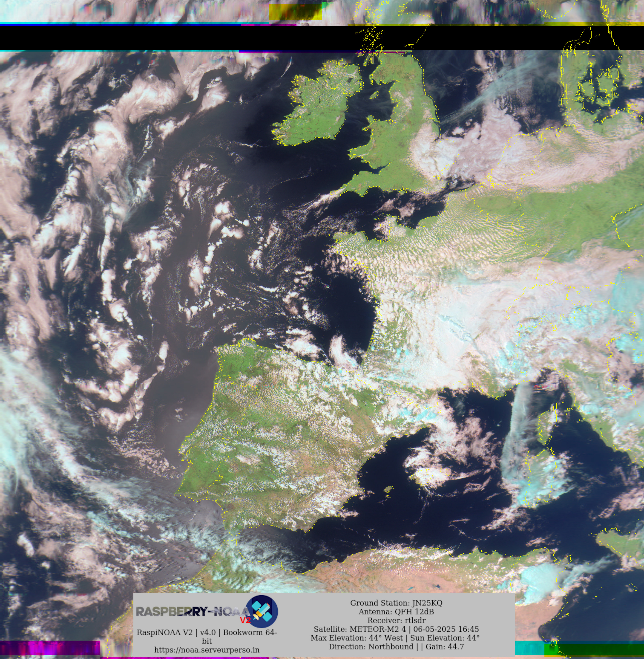
Task: Click 'Max Elevation: 44° West | Sun Elevation: 44°' line
Action: click(395, 638)
